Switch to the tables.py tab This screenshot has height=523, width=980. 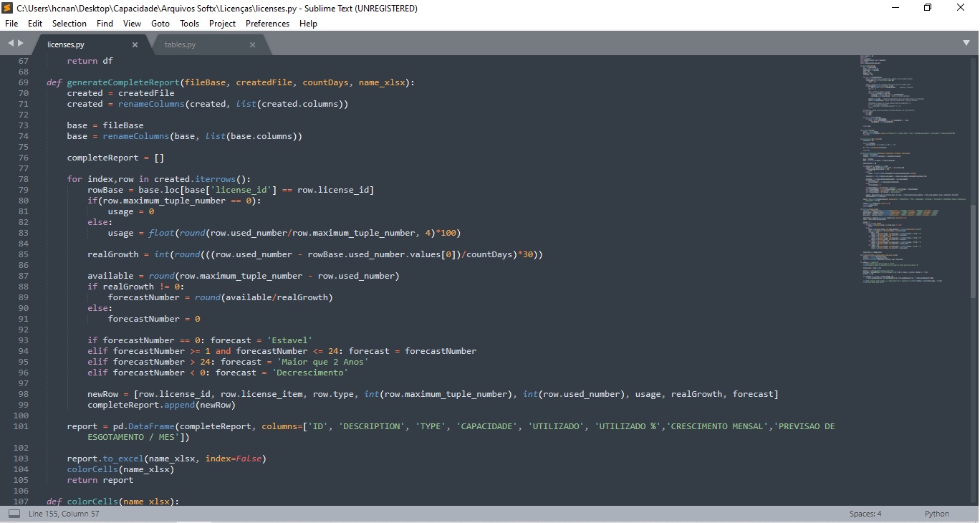point(180,44)
